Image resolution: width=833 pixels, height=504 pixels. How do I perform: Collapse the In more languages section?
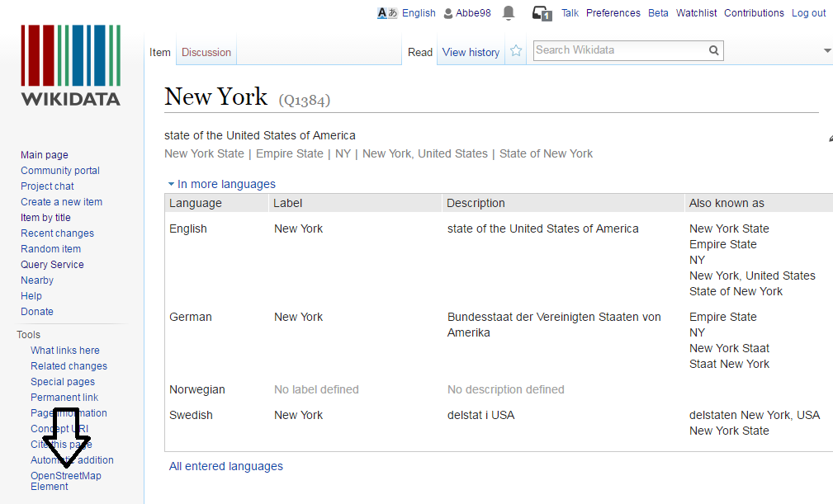click(222, 184)
